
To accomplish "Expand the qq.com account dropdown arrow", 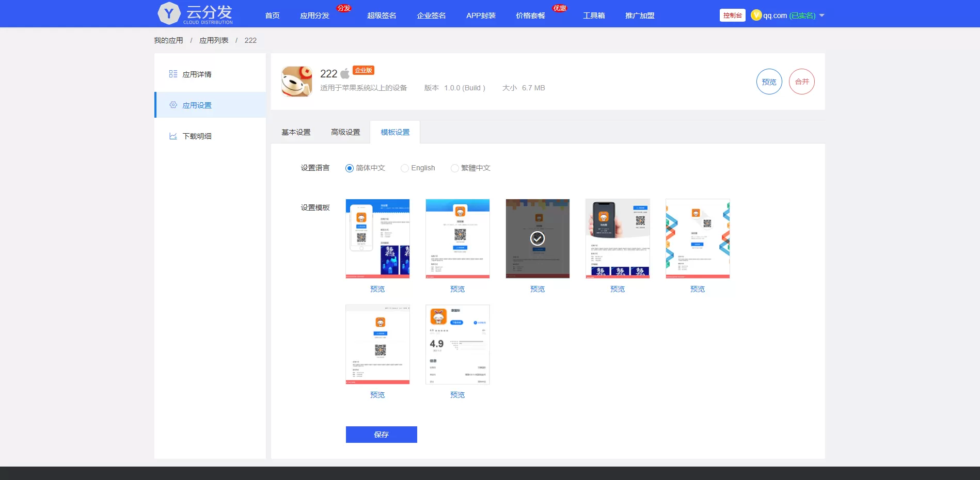I will pos(822,15).
